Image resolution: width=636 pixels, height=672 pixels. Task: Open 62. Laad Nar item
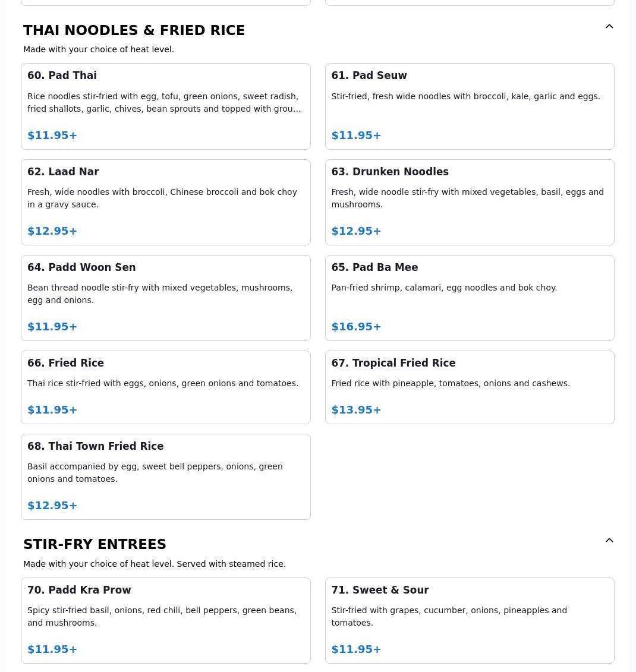coord(165,202)
